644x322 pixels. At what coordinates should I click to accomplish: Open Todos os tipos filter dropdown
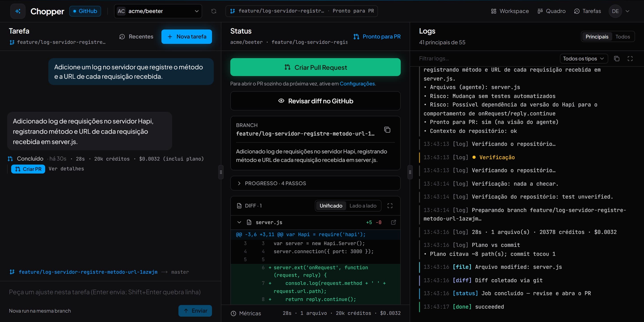(584, 59)
